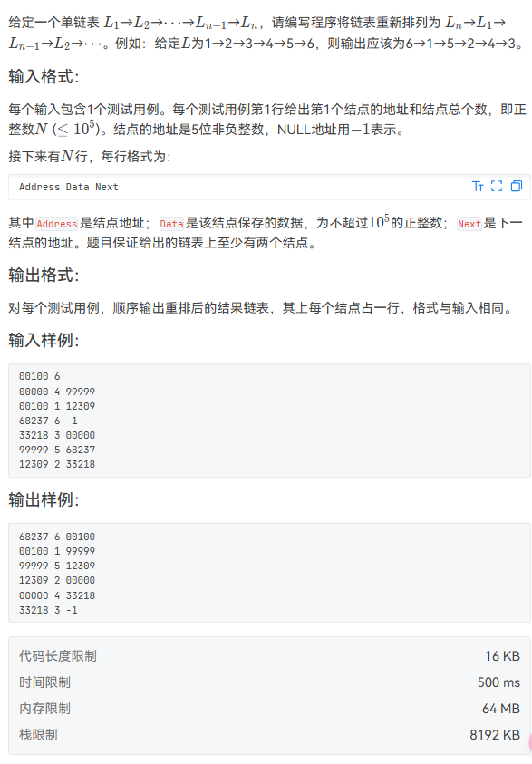This screenshot has height=764, width=532.
Task: Click the sample input line '68237 6 -1'
Action: coord(48,421)
